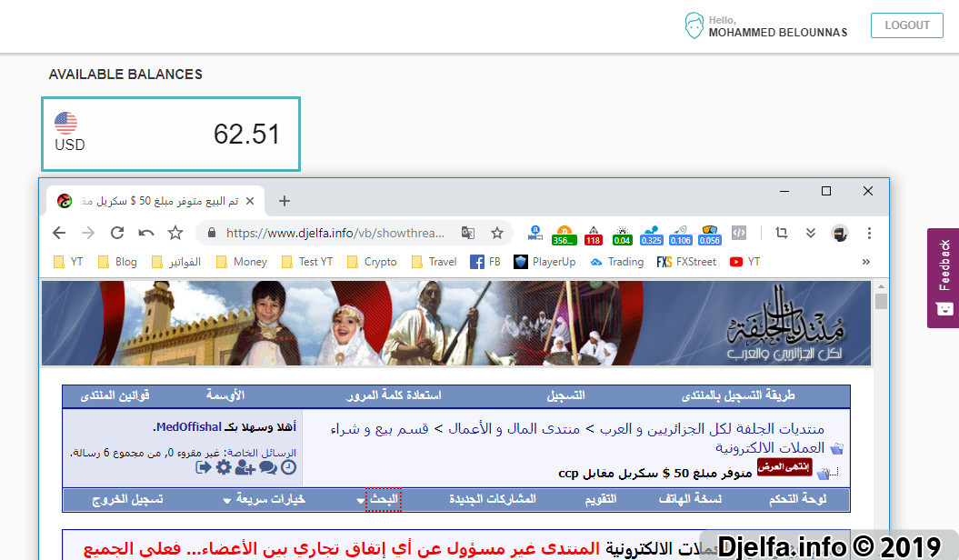Open the Crypto bookmark folder

tap(372, 262)
